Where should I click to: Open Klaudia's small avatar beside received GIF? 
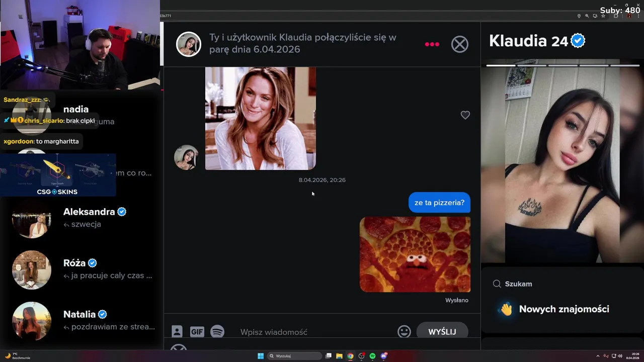click(186, 157)
